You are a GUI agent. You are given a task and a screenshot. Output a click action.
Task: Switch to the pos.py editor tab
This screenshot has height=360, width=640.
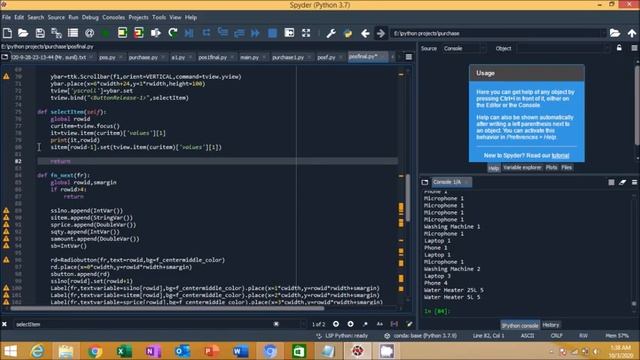click(107, 58)
